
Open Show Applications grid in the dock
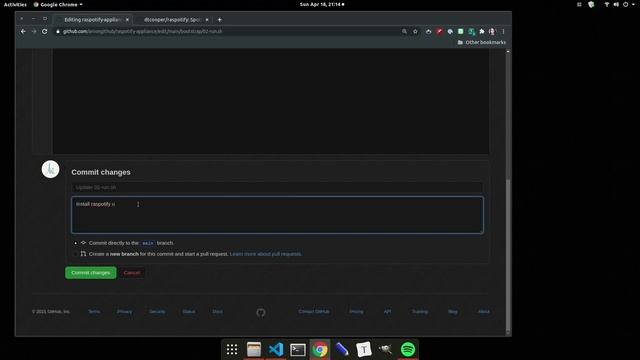pos(232,349)
